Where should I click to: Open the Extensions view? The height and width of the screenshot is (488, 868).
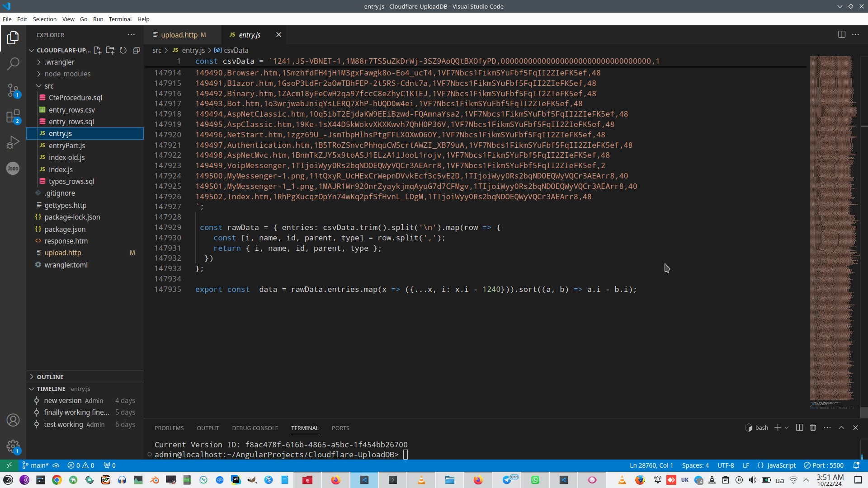13,117
